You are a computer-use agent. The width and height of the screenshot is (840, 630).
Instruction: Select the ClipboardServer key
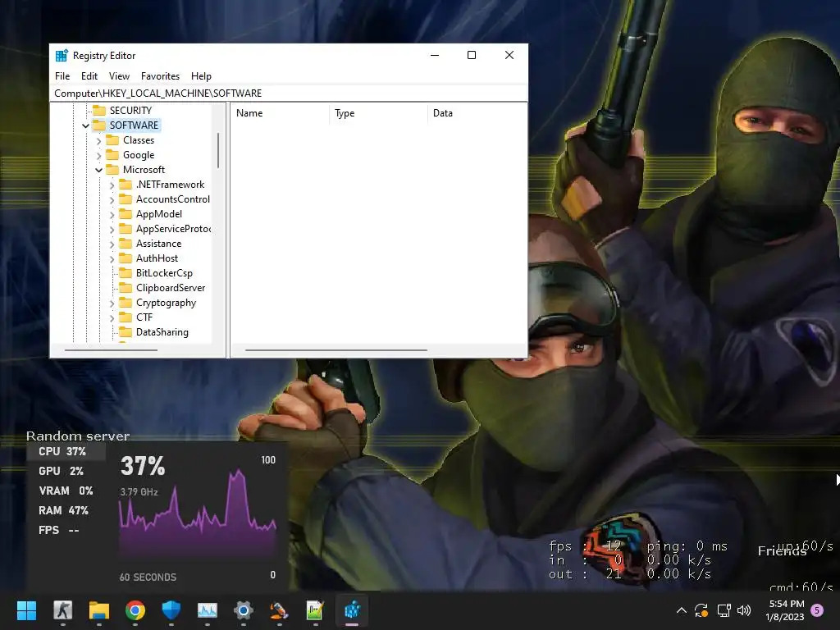point(171,288)
